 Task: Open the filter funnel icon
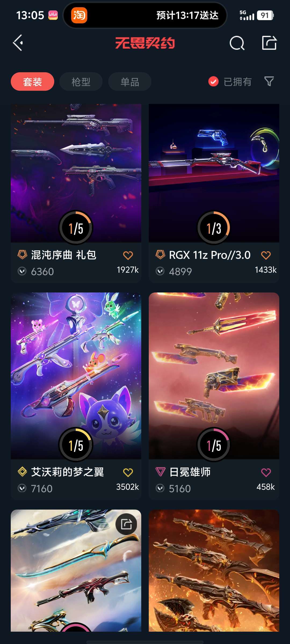tap(269, 81)
